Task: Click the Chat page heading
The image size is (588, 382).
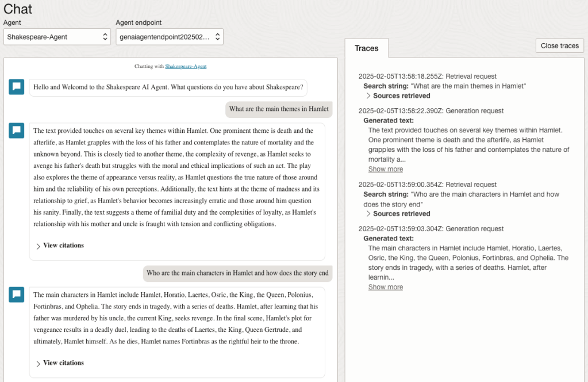Action: (x=18, y=9)
